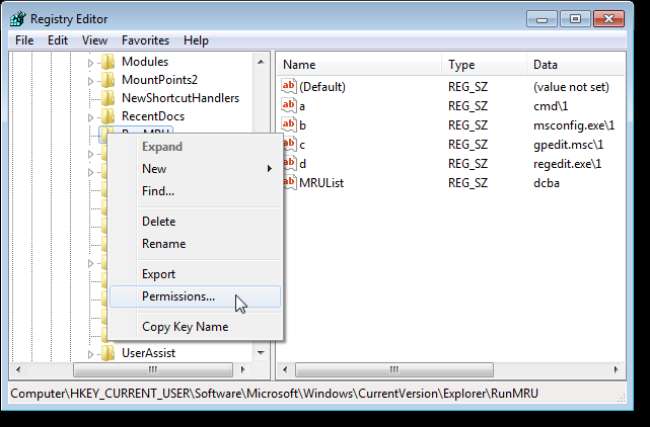Click the string icon of value a
650x427 pixels.
[x=289, y=106]
